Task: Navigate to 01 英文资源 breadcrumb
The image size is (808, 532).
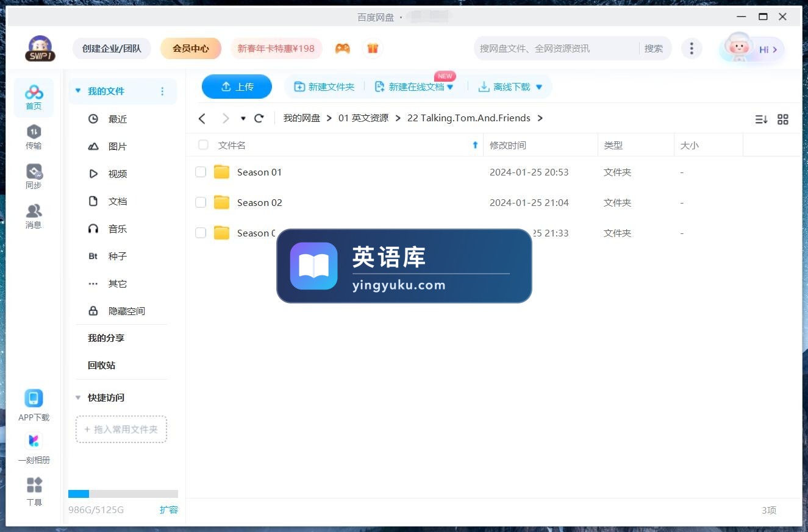Action: (363, 118)
